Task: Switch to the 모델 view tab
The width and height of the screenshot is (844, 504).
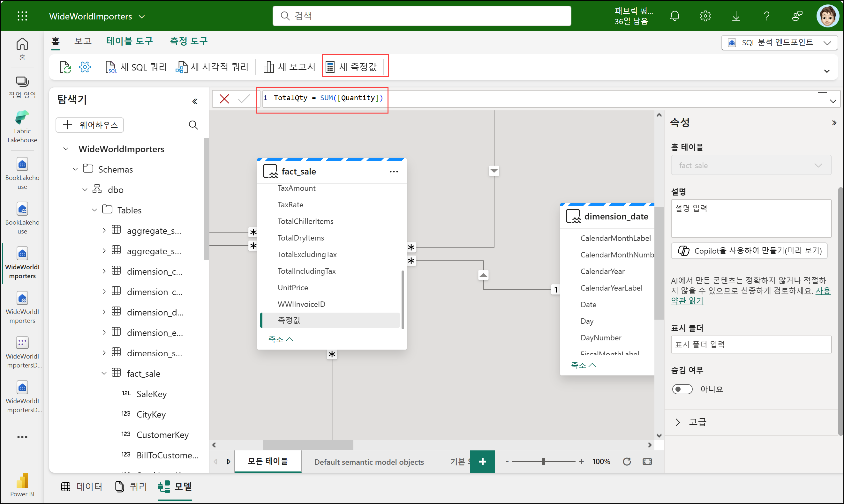Action: (175, 486)
